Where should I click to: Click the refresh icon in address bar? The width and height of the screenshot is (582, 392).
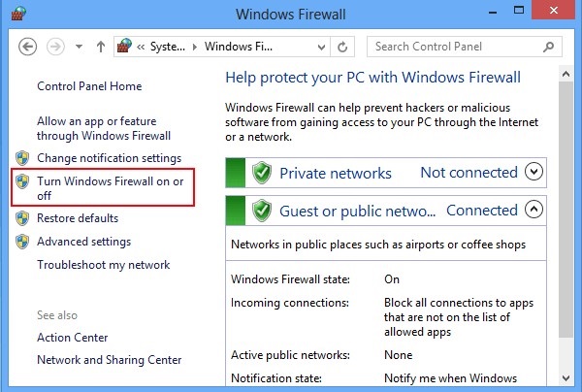click(x=344, y=47)
